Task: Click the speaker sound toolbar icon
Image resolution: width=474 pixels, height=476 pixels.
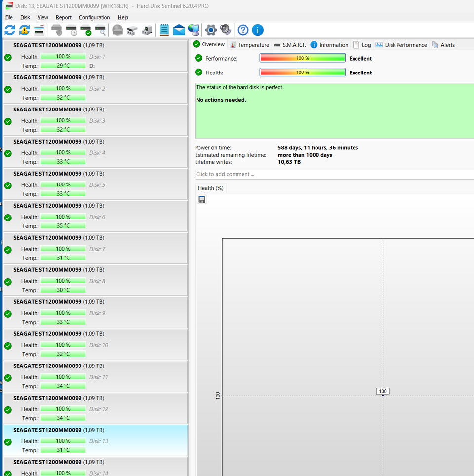Action: (x=226, y=30)
